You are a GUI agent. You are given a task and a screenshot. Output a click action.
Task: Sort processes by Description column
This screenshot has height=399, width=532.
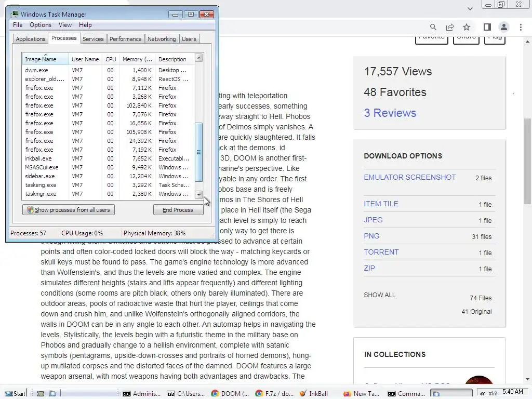click(x=175, y=59)
